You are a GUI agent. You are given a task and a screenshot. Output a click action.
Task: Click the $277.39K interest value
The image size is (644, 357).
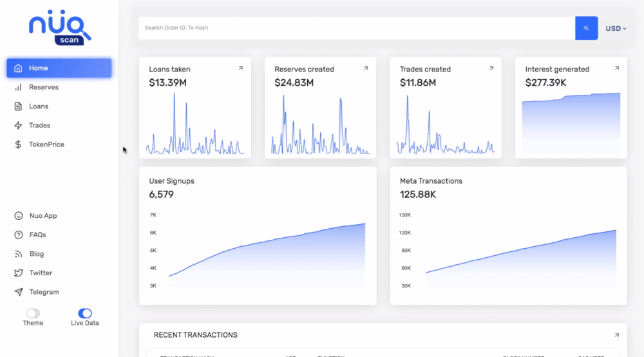pos(546,82)
